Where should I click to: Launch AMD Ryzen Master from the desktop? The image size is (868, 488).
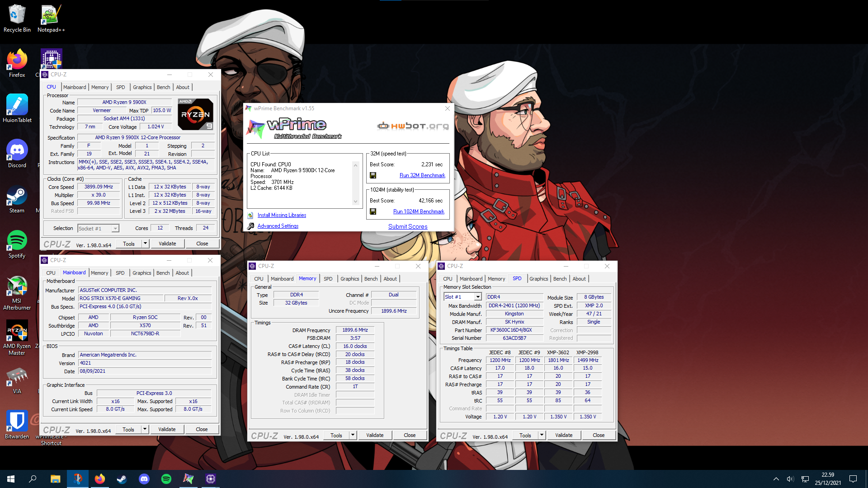(x=17, y=338)
